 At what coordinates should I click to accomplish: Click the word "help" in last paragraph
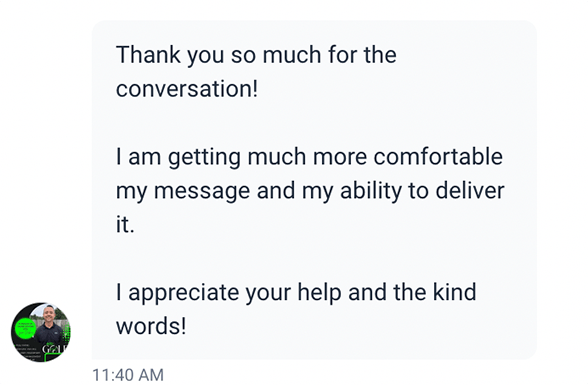[x=319, y=293]
